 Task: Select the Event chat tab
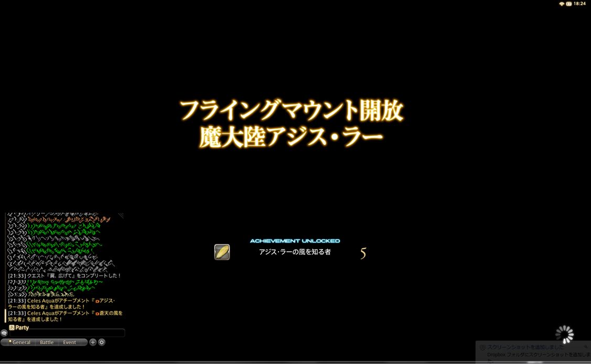click(70, 342)
